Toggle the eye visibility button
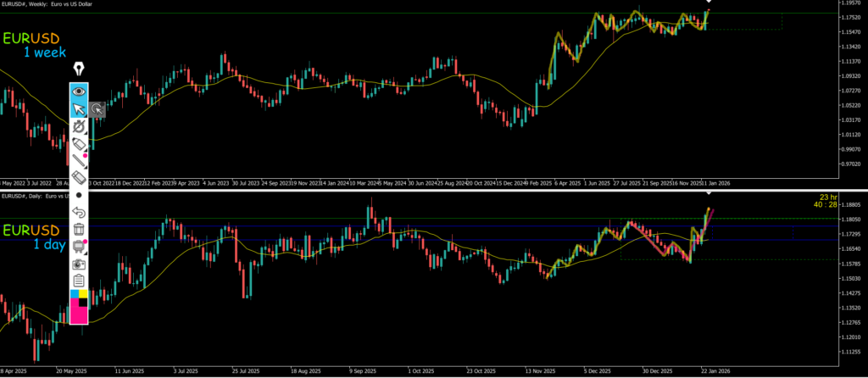 pos(79,91)
